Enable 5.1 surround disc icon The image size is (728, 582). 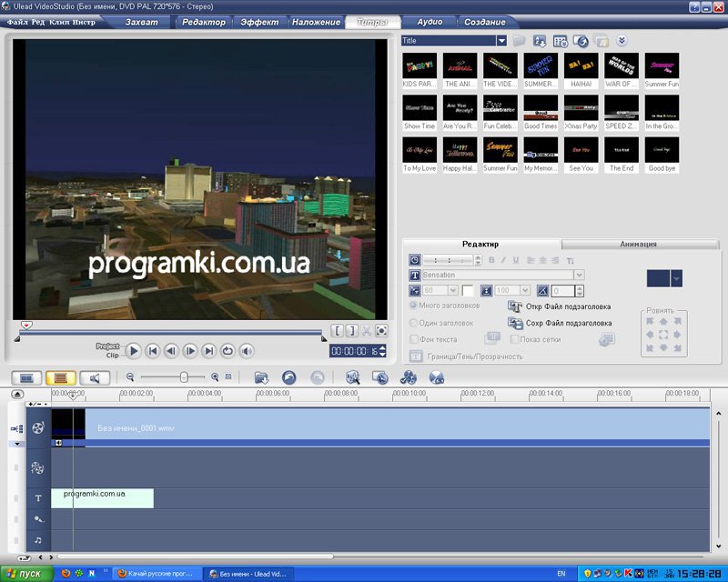click(x=437, y=377)
